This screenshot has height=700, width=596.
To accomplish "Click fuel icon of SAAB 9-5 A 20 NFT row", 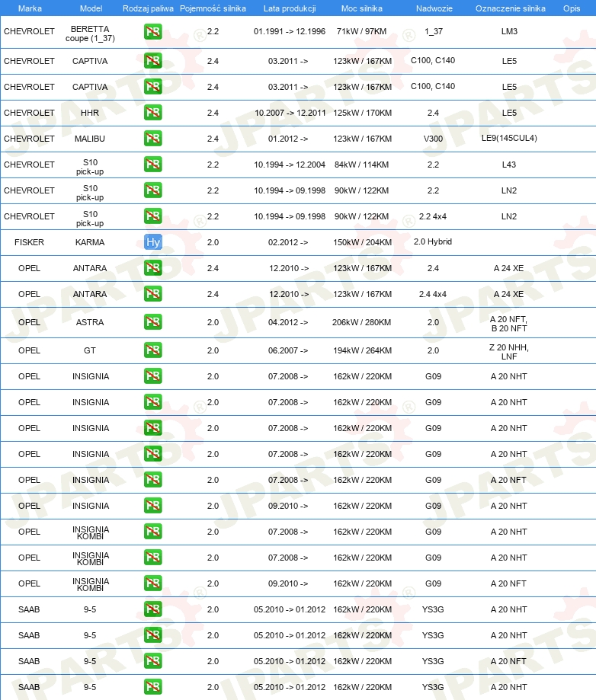I will 152,660.
